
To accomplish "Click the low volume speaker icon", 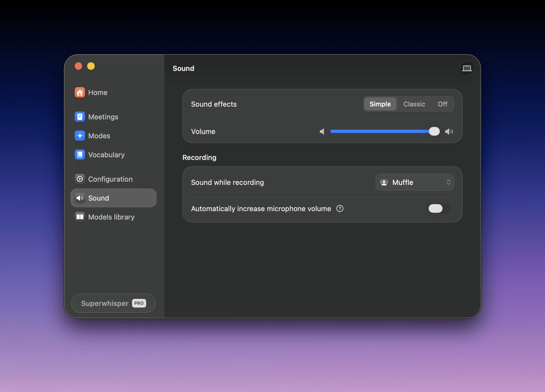I will point(322,132).
